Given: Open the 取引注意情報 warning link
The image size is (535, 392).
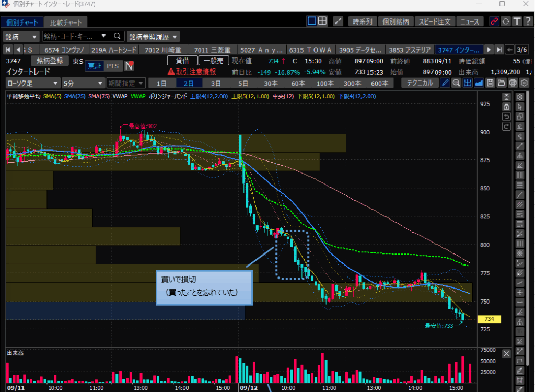Looking at the screenshot, I should 191,72.
